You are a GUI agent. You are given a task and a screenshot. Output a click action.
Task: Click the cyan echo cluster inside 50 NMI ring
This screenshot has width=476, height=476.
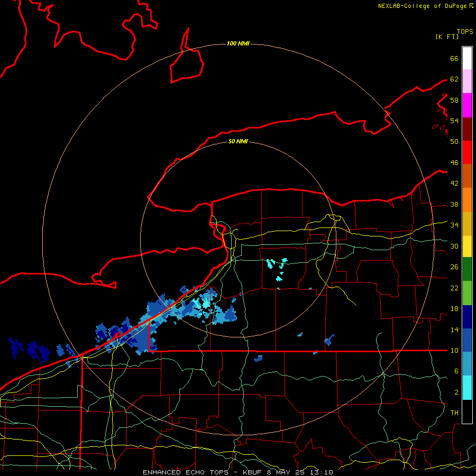277,269
